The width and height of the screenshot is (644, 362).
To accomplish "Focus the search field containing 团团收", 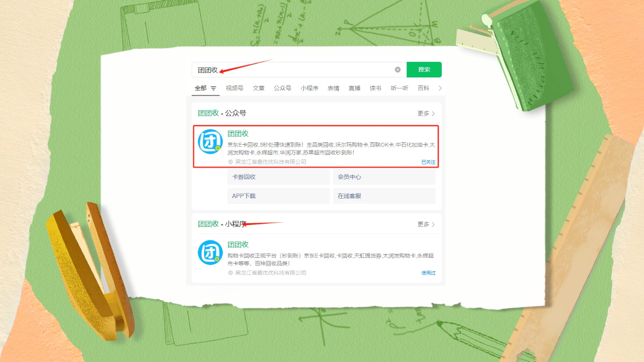I will [299, 70].
